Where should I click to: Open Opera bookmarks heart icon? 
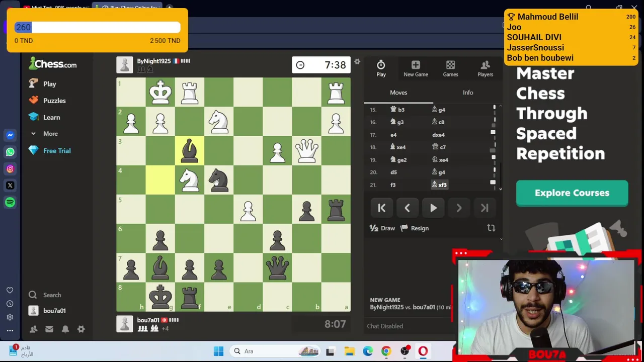point(10,291)
